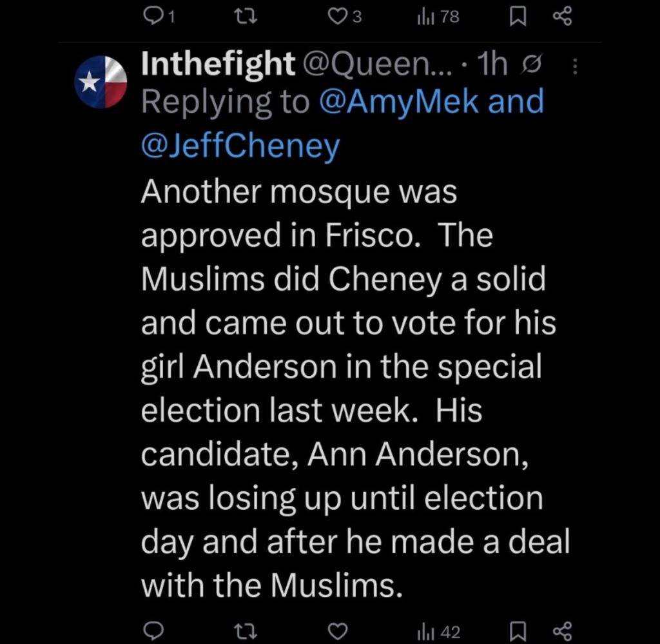This screenshot has width=660, height=644.
Task: Reply to the Inthefight post
Action: 153,630
